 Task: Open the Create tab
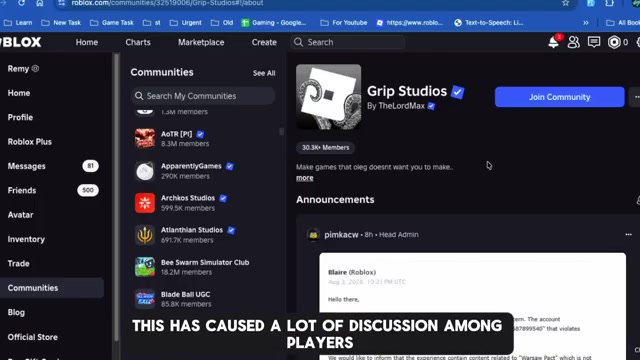tap(264, 42)
